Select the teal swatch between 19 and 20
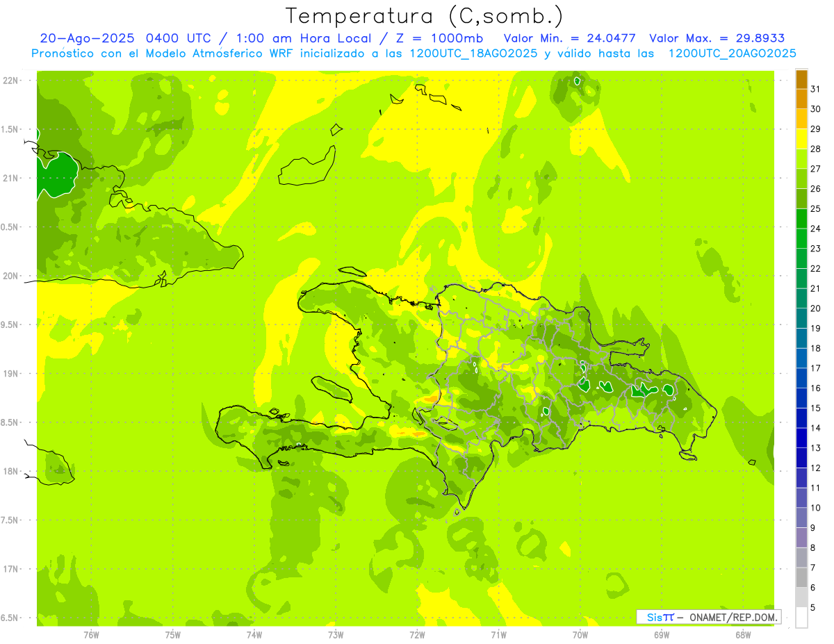 pos(801,318)
